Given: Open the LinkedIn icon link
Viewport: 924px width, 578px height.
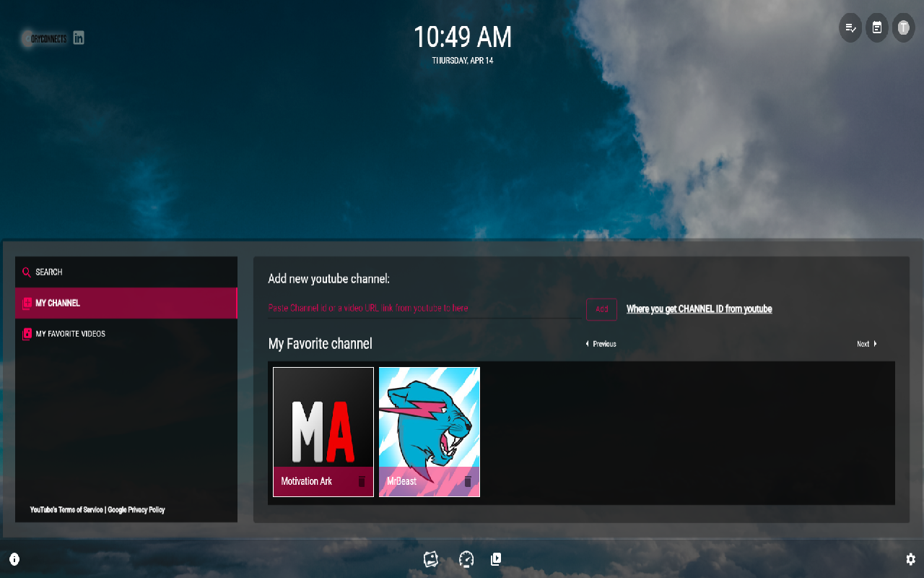Looking at the screenshot, I should click(x=79, y=38).
